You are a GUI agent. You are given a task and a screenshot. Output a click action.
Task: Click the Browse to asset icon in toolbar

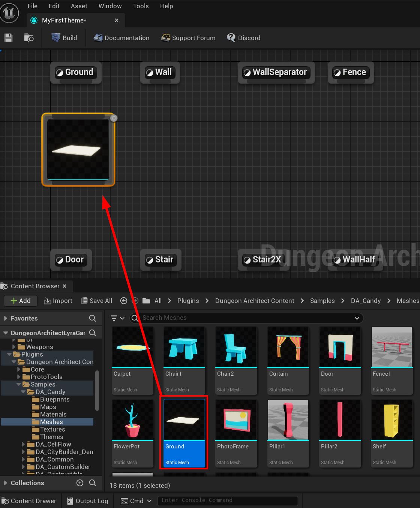[29, 38]
